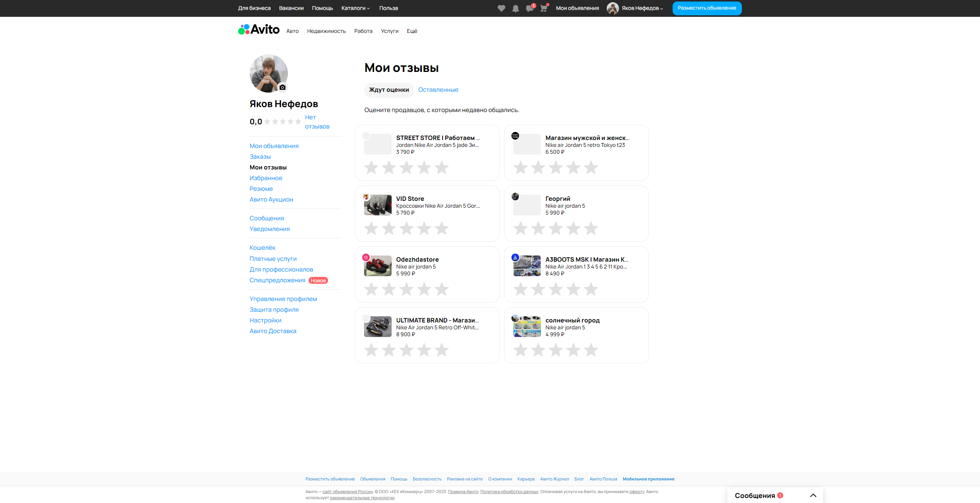
Task: Rate Odezhdastore three stars
Action: (x=406, y=289)
